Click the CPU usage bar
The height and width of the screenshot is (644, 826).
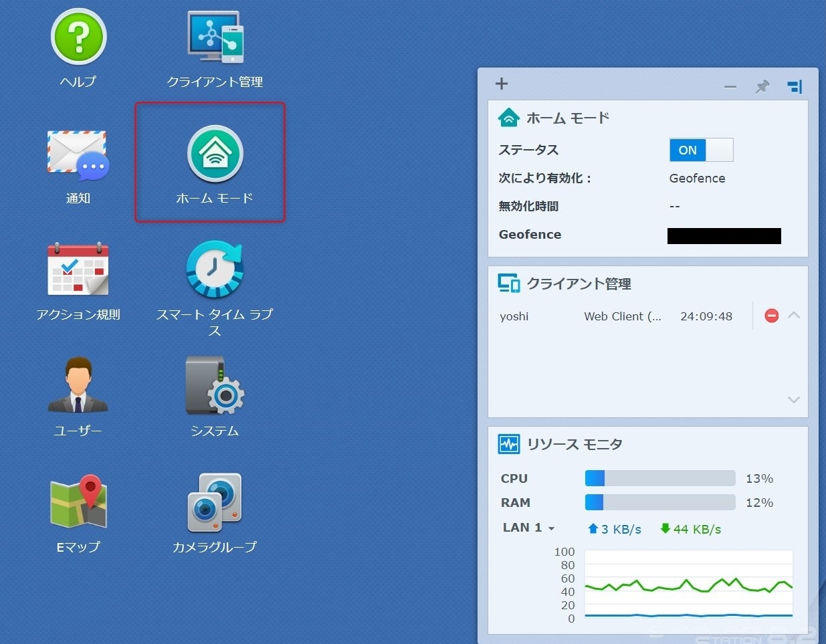click(x=659, y=478)
